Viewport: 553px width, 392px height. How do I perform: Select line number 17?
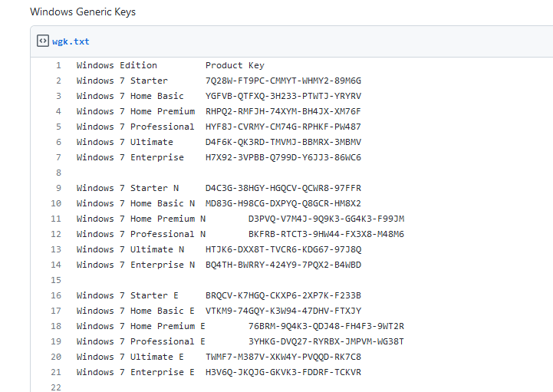[x=56, y=311]
